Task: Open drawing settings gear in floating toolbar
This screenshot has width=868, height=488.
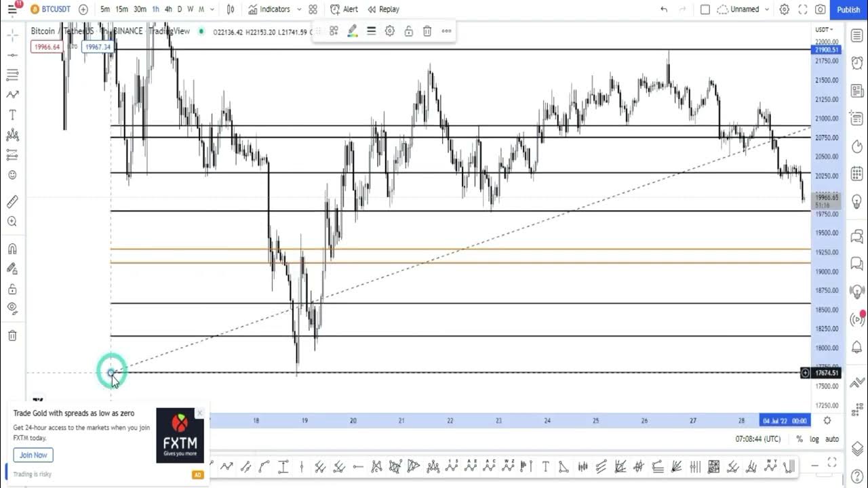Action: coord(390,30)
